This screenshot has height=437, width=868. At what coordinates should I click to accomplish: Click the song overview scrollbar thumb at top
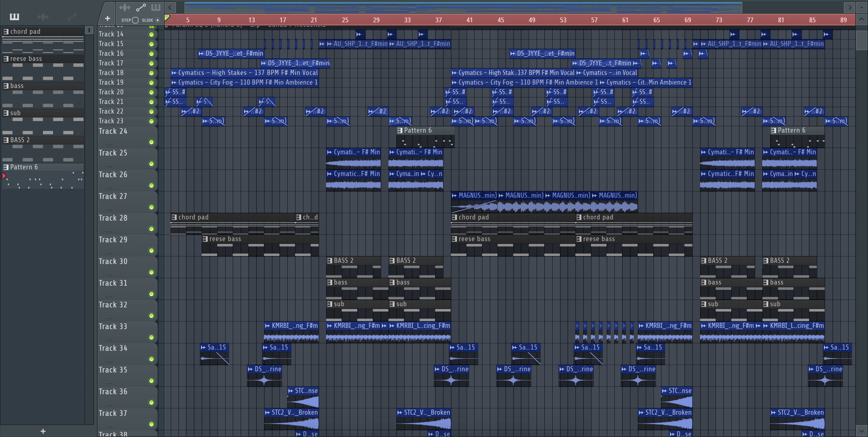coord(463,7)
